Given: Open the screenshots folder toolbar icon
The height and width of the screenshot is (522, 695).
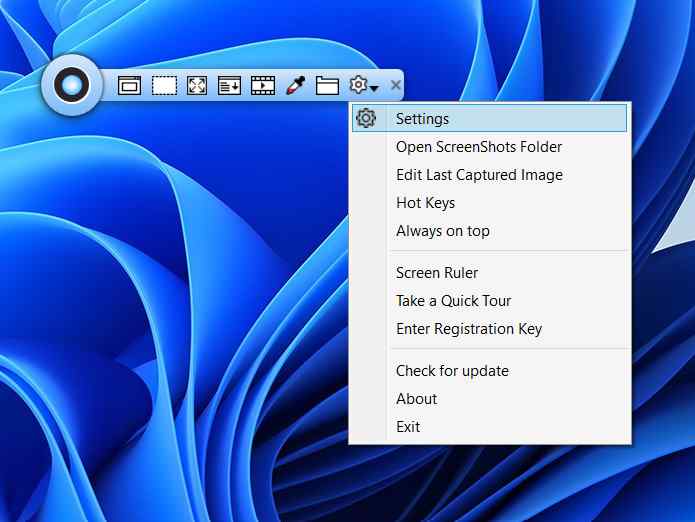Looking at the screenshot, I should pos(327,86).
